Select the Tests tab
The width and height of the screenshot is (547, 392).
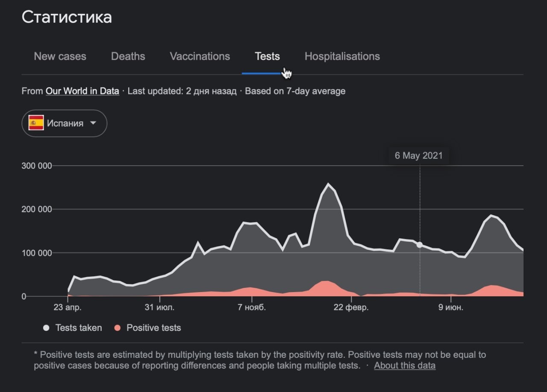pyautogui.click(x=267, y=56)
